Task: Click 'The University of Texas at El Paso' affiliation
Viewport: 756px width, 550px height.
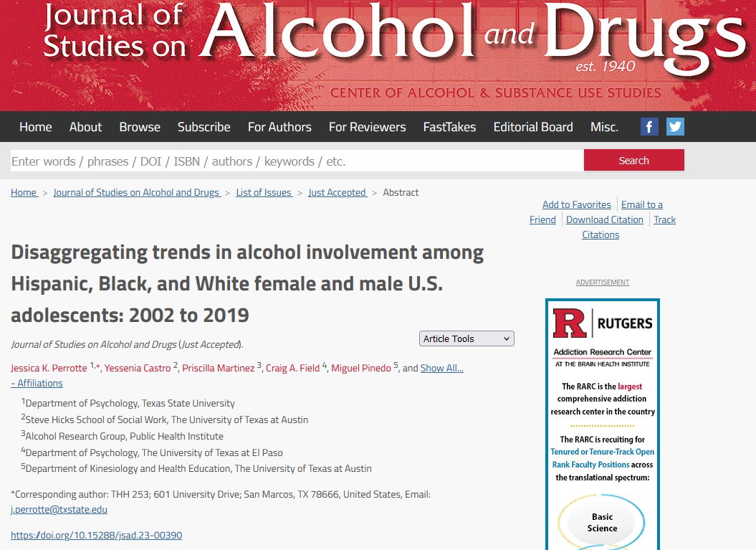Action: tap(212, 452)
